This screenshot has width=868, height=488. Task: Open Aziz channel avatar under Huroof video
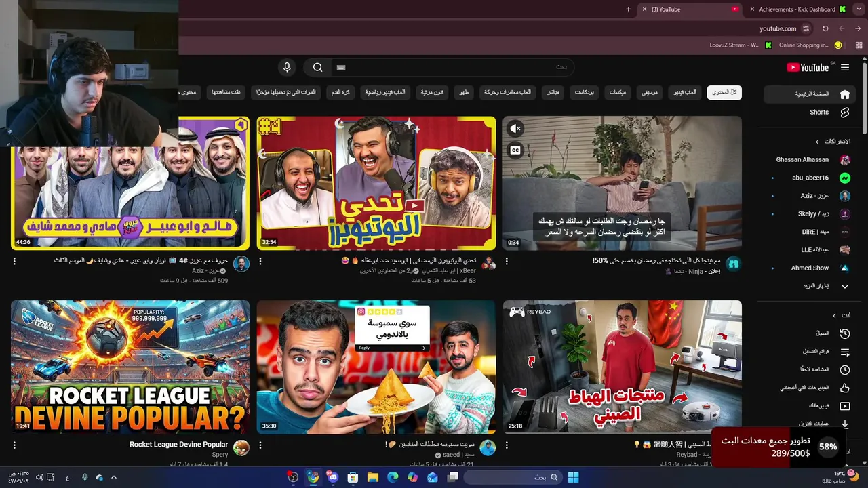(x=241, y=264)
